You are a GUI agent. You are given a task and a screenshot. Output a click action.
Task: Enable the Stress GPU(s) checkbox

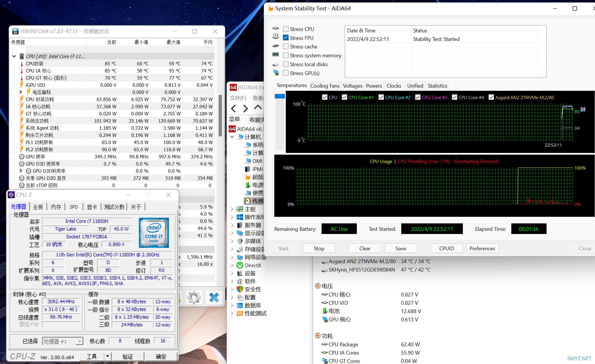(x=286, y=73)
